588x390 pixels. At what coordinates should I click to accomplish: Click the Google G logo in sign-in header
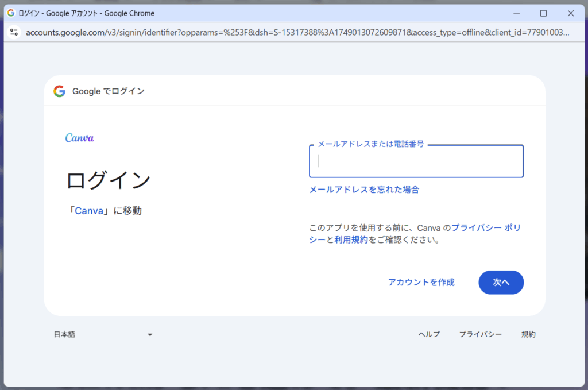coord(59,91)
